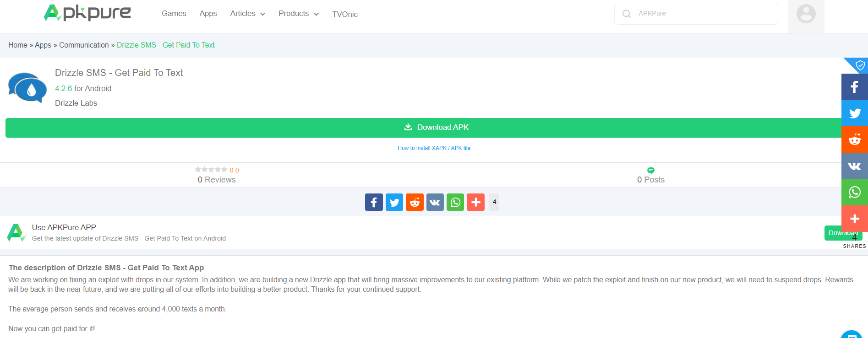
Task: Open How to install XAPK / APK file link
Action: pyautogui.click(x=434, y=148)
